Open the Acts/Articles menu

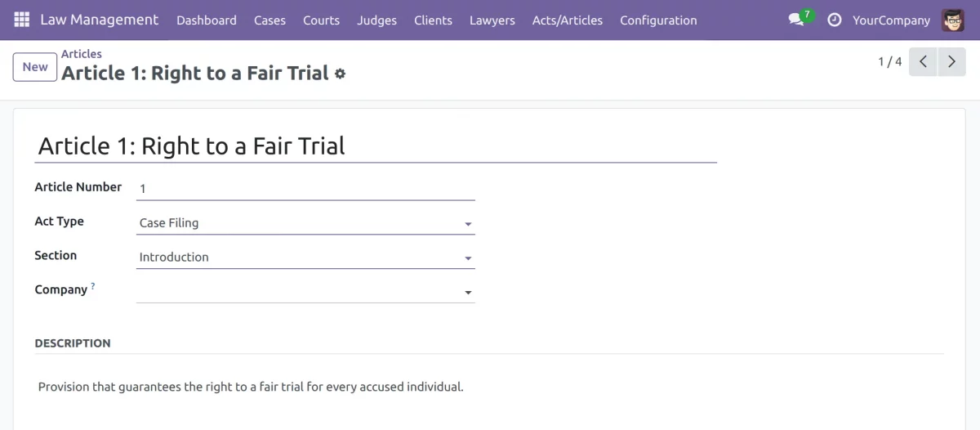click(568, 20)
